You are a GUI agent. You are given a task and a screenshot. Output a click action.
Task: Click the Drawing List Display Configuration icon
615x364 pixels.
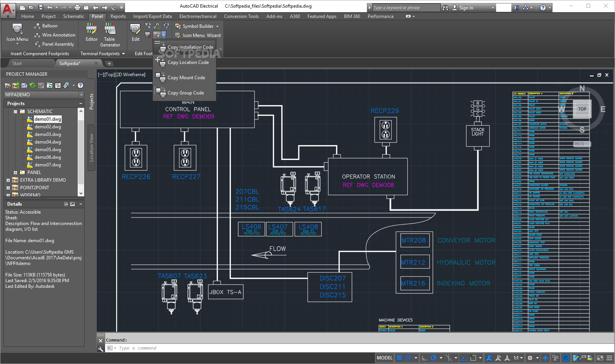click(x=58, y=85)
